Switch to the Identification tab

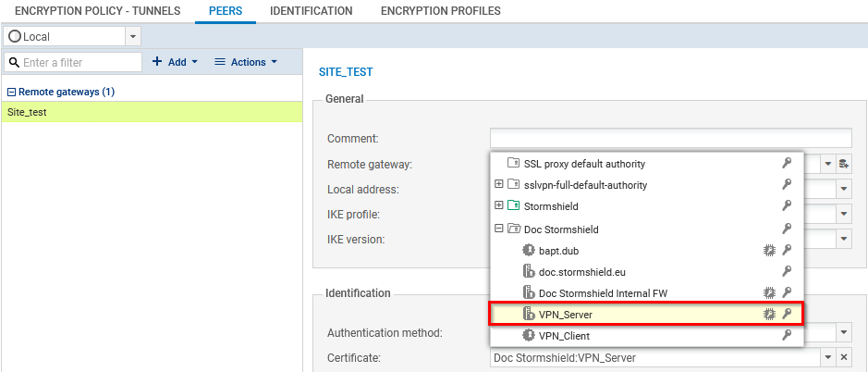311,11
